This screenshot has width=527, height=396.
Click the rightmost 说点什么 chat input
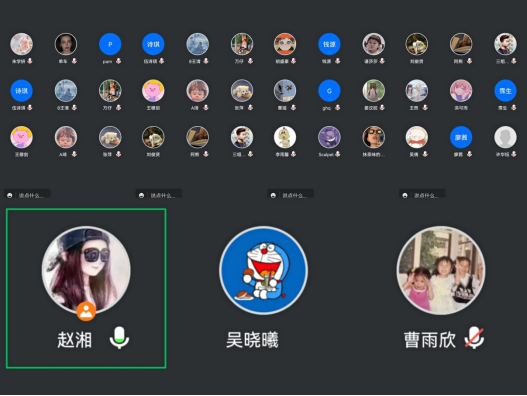(x=422, y=194)
